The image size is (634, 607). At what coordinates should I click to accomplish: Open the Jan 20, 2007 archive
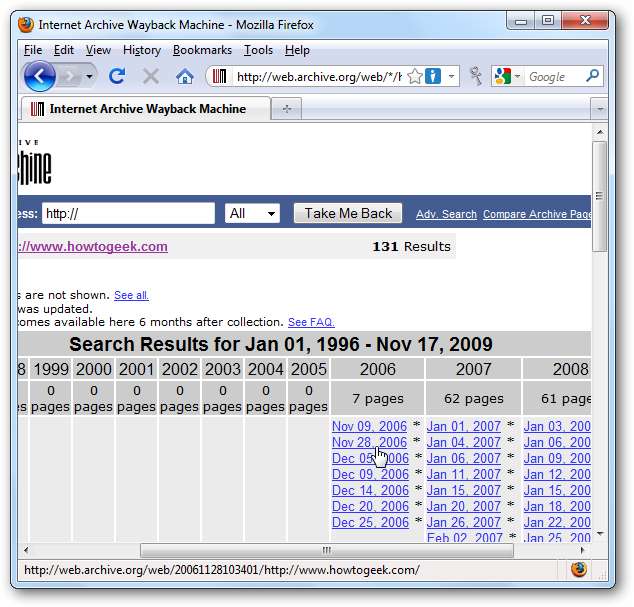464,506
